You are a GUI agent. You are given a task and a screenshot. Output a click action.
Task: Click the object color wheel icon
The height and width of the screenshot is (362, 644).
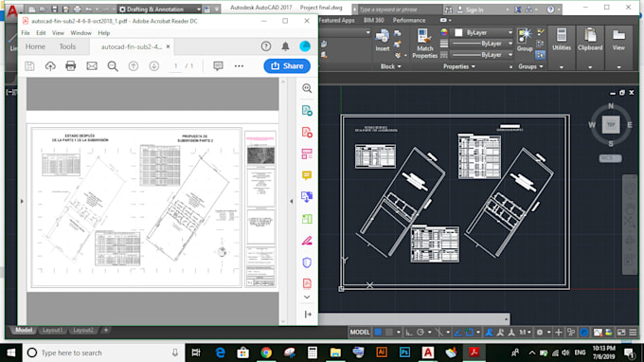coord(444,32)
